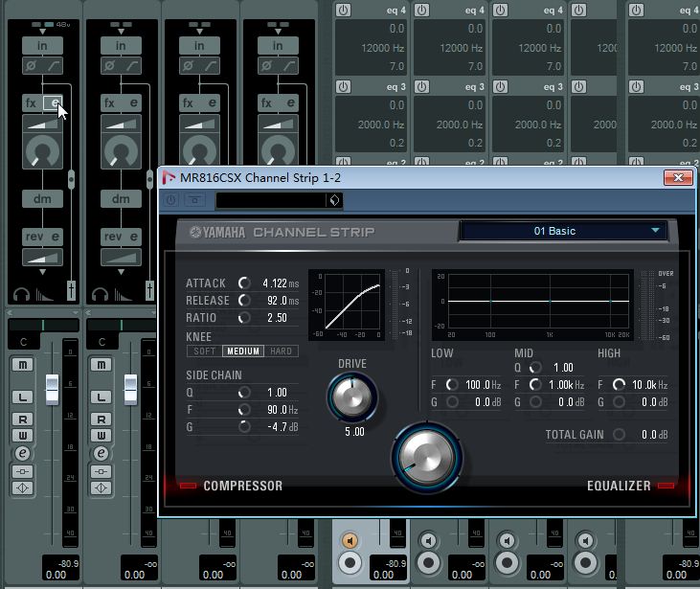This screenshot has width=700, height=589.
Task: Click the highlighted orange monitor speaker icon
Action: [x=350, y=541]
